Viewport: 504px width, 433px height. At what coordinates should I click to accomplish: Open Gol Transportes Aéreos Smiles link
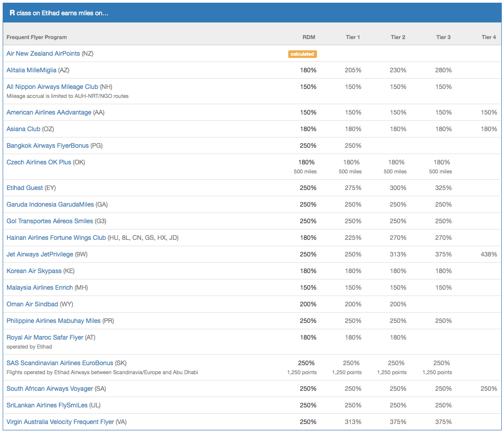[x=50, y=221]
